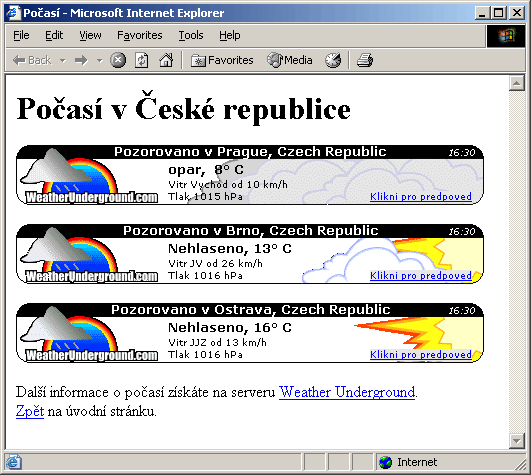Open the Media toolbar button
This screenshot has height=475, width=531.
(x=290, y=60)
